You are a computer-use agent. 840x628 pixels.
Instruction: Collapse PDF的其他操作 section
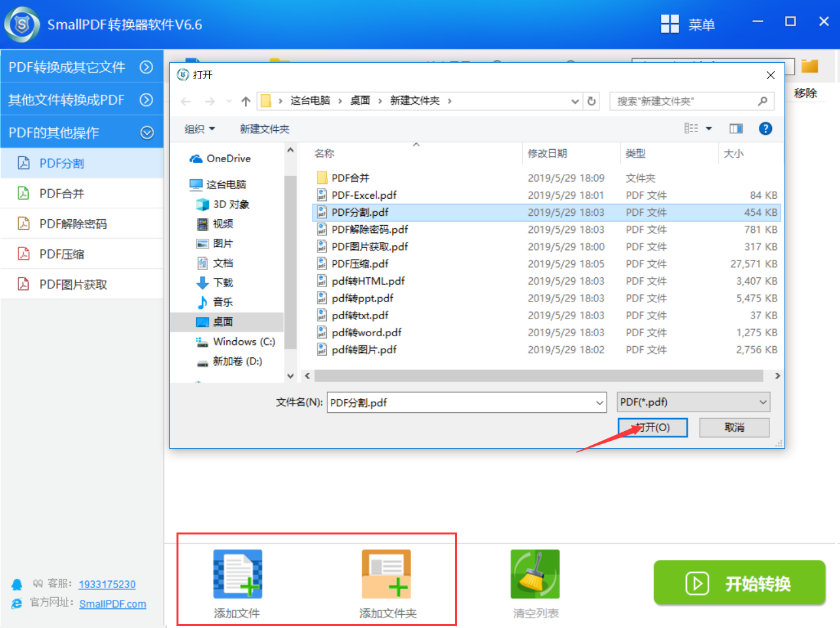[x=82, y=132]
